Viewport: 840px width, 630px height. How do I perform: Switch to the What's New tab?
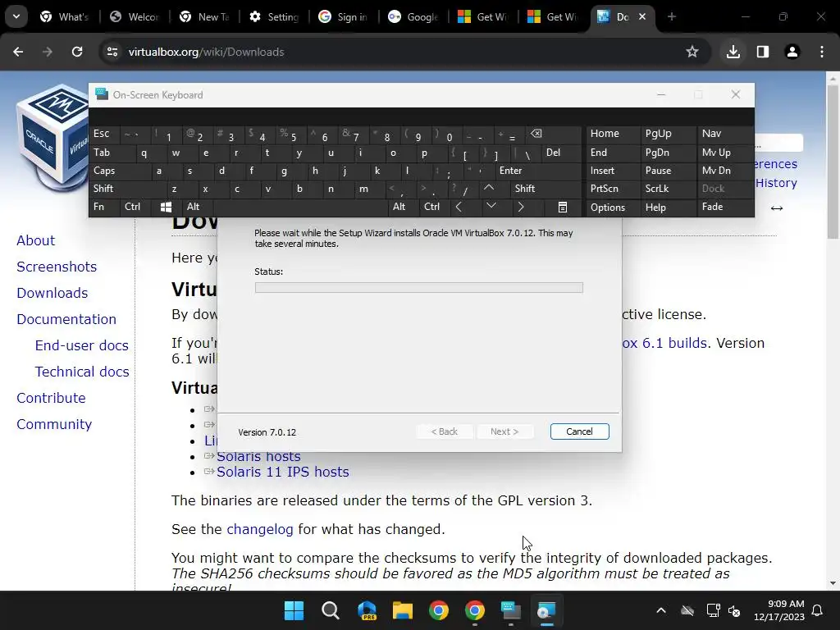64,16
